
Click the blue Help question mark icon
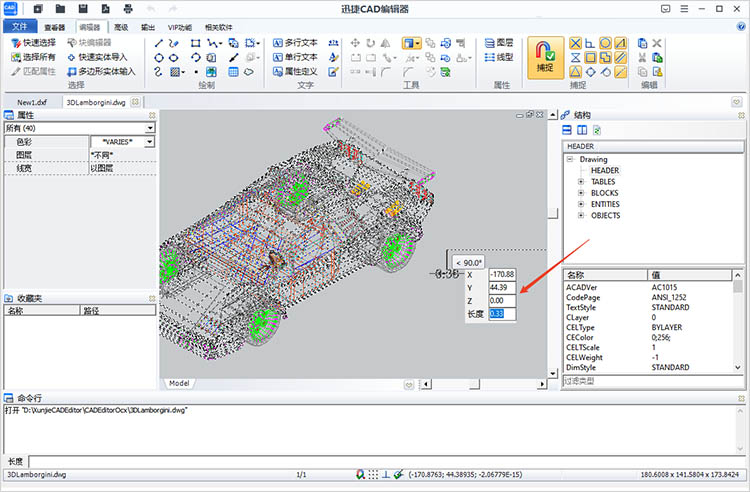point(741,27)
